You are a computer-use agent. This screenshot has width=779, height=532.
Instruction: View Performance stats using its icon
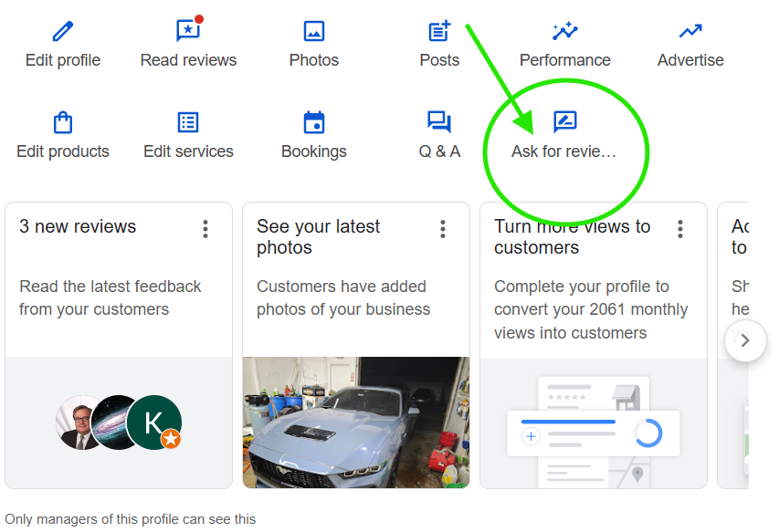tap(564, 31)
